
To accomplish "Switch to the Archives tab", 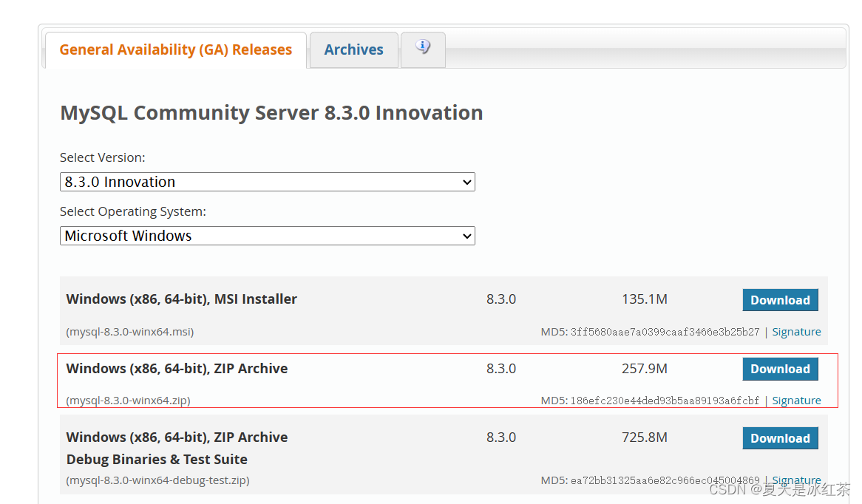I will point(353,50).
